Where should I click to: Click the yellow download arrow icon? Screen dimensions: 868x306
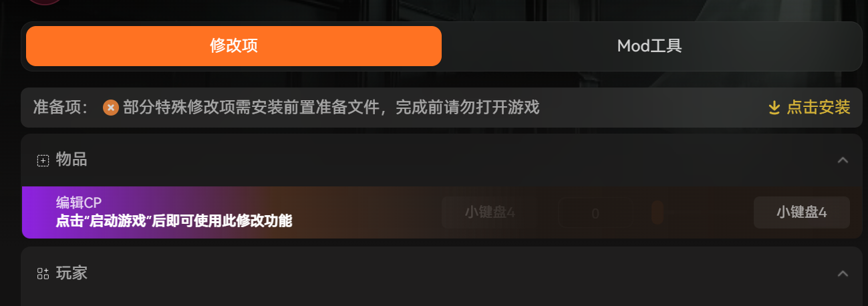pos(774,108)
